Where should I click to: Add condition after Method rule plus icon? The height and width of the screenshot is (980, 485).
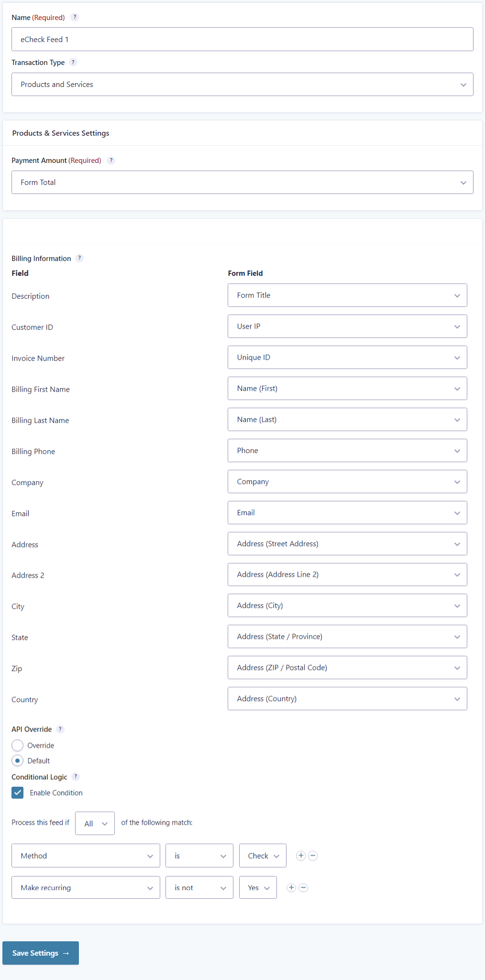click(x=301, y=856)
